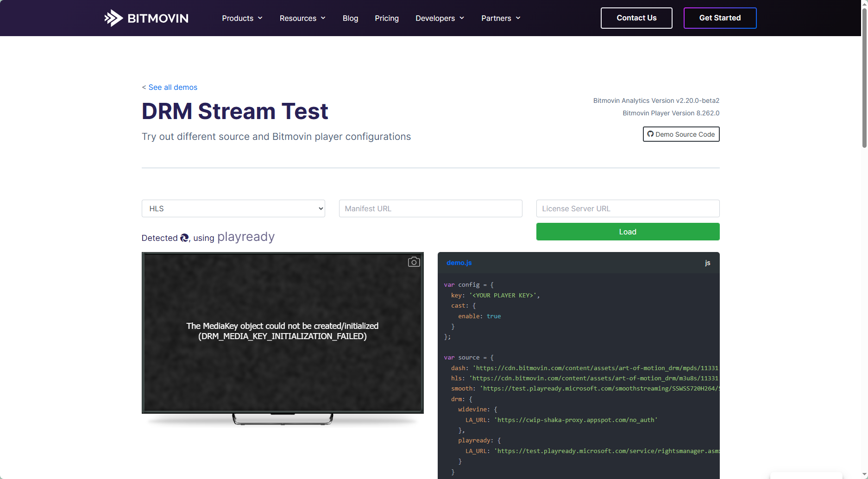Click the dash source URL code line
This screenshot has width=868, height=479.
pyautogui.click(x=585, y=368)
